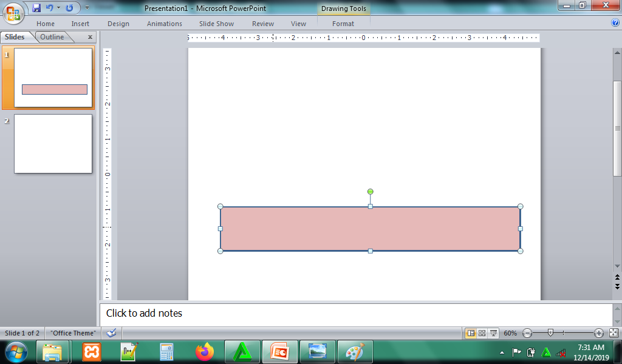This screenshot has height=364, width=622.
Task: Zoom out using the minus button
Action: pos(527,333)
